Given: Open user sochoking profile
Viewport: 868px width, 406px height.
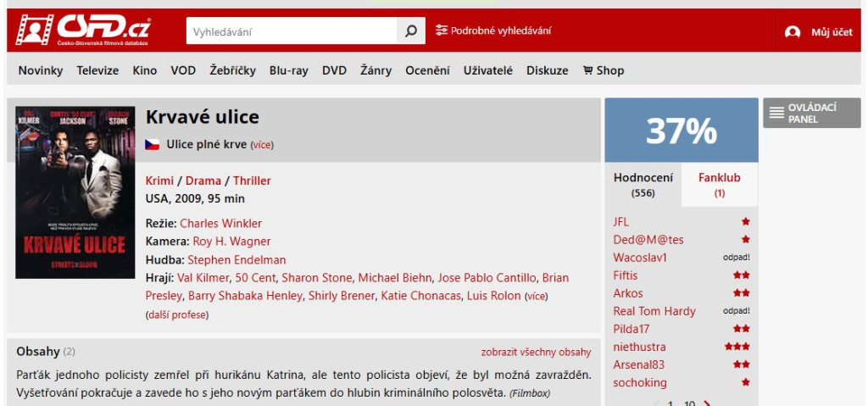Looking at the screenshot, I should pyautogui.click(x=640, y=383).
